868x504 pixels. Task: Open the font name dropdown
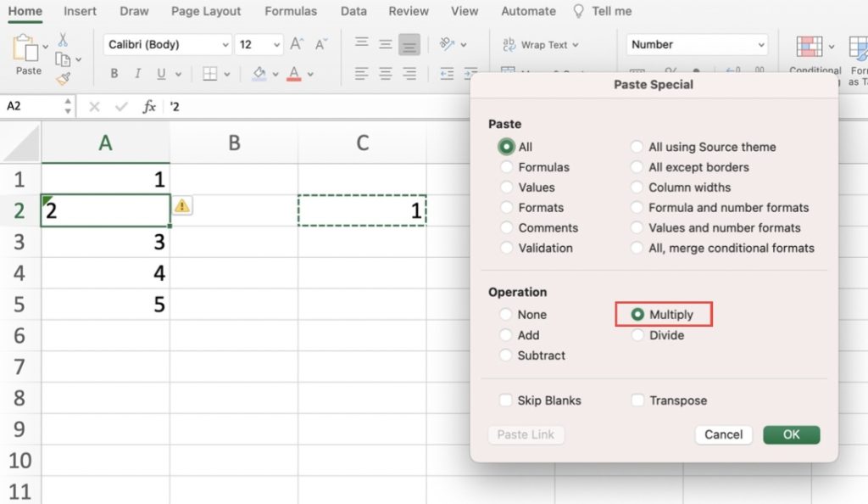225,45
